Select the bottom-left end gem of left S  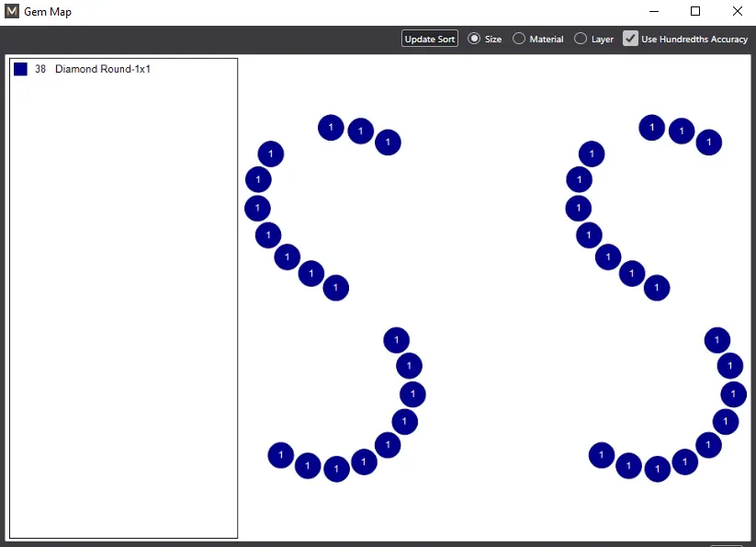pyautogui.click(x=280, y=454)
